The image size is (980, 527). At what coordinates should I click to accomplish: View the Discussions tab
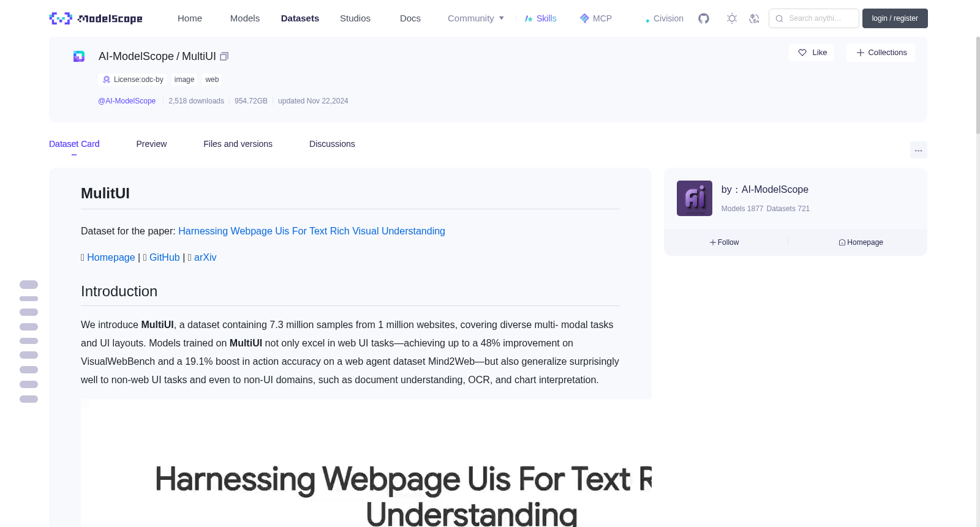[x=332, y=144]
